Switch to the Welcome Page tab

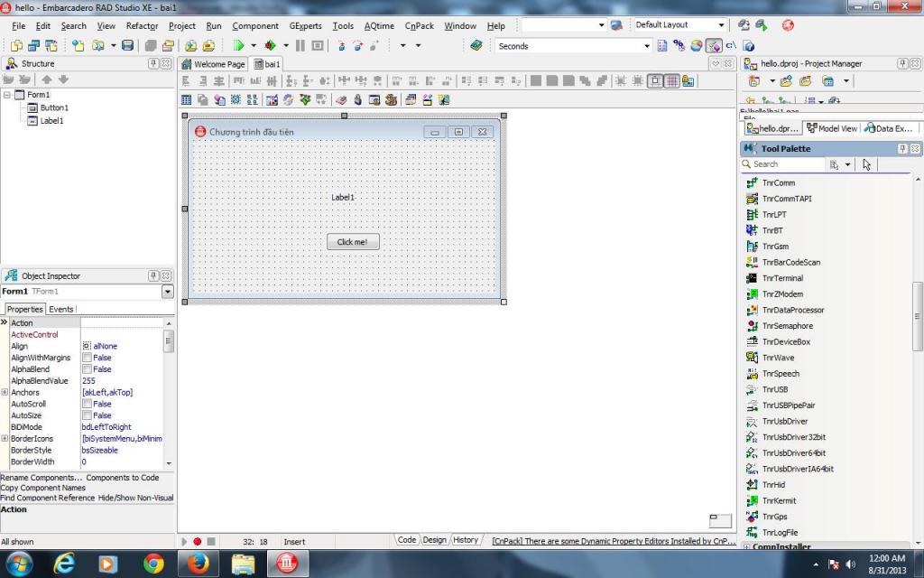(x=214, y=64)
